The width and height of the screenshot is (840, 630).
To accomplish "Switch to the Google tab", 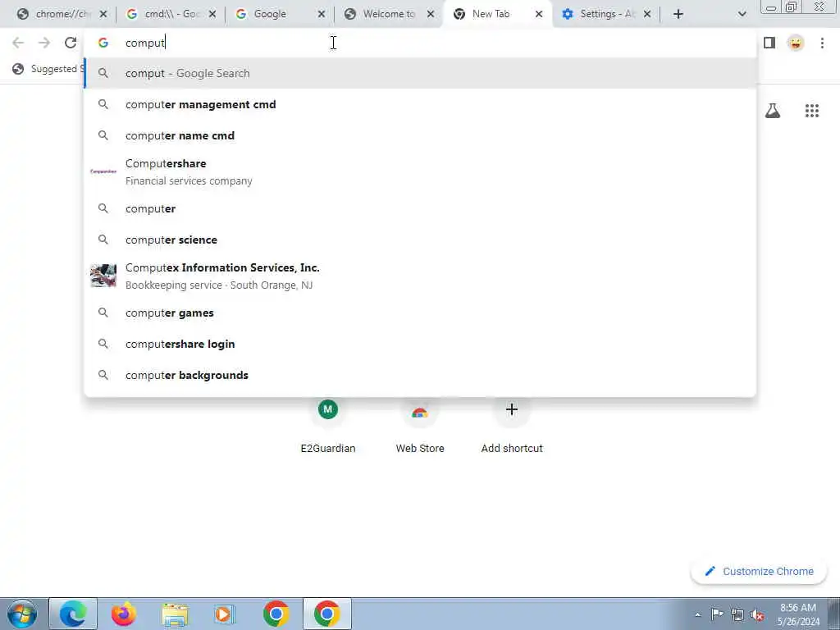I will 279,15.
